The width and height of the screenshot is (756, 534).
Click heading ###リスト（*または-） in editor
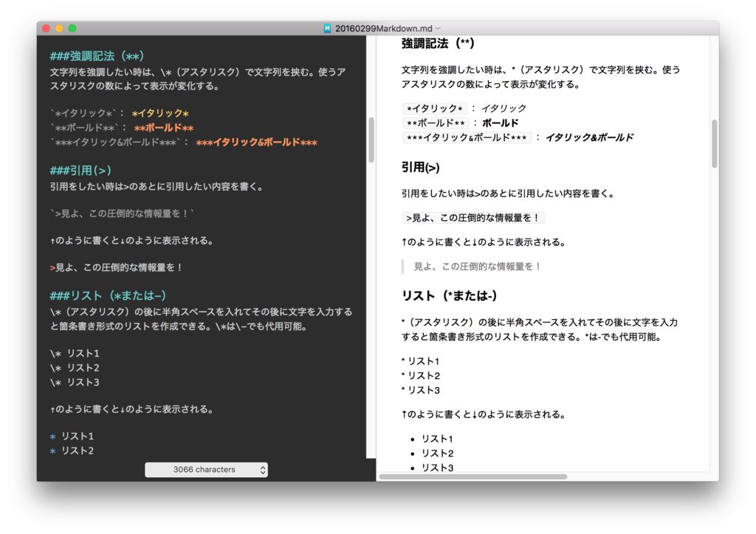[108, 295]
